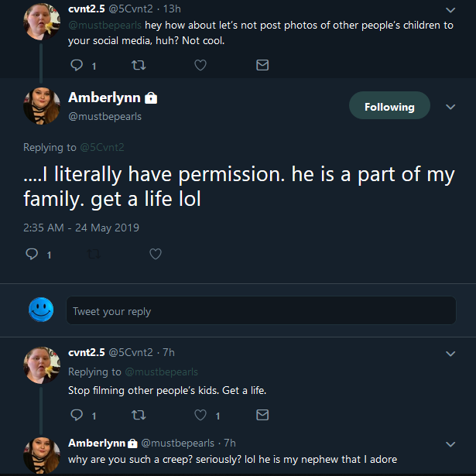The height and width of the screenshot is (476, 476).
Task: Click the Tweet your reply field
Action: [261, 310]
